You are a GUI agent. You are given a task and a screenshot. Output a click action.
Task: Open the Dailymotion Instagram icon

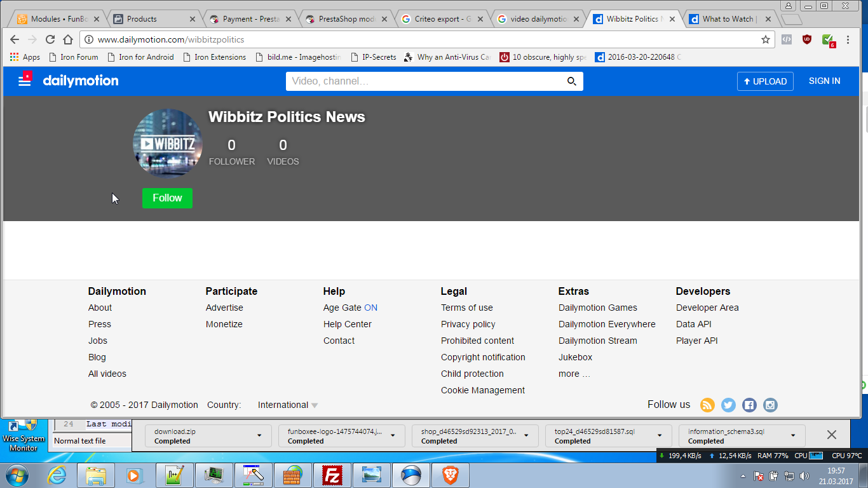[770, 405]
